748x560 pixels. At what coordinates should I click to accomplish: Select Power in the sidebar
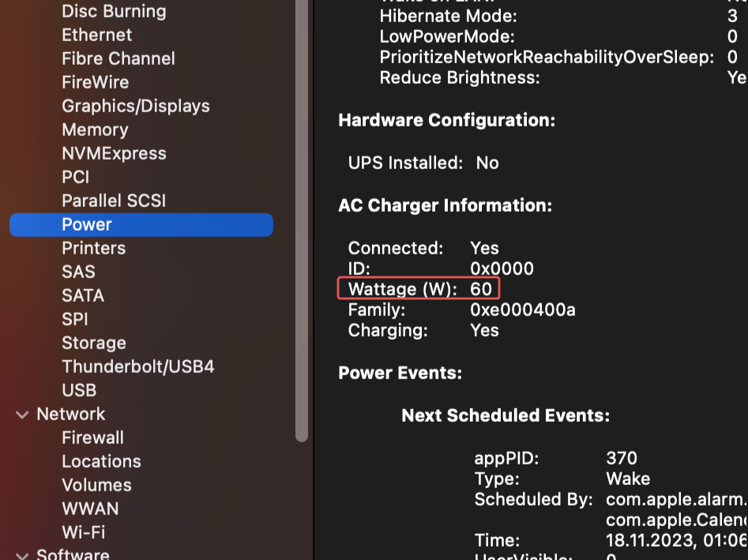[141, 224]
